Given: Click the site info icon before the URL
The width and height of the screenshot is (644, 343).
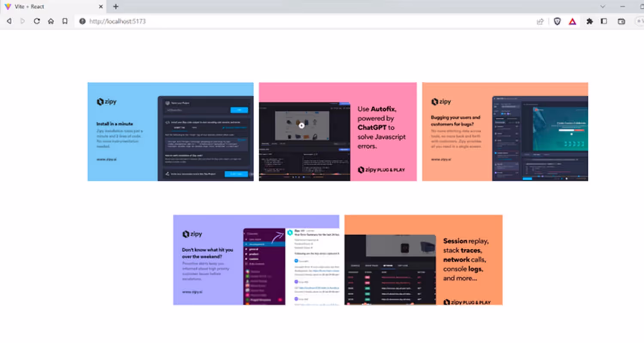Looking at the screenshot, I should pos(82,21).
